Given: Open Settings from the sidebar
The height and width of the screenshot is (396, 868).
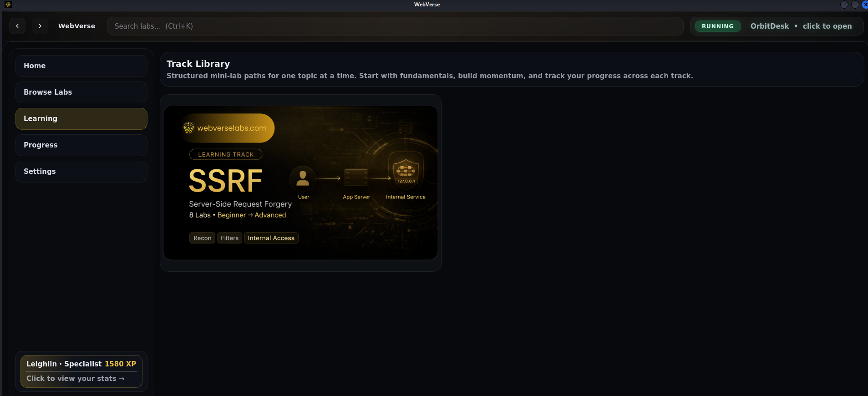Looking at the screenshot, I should tap(81, 172).
